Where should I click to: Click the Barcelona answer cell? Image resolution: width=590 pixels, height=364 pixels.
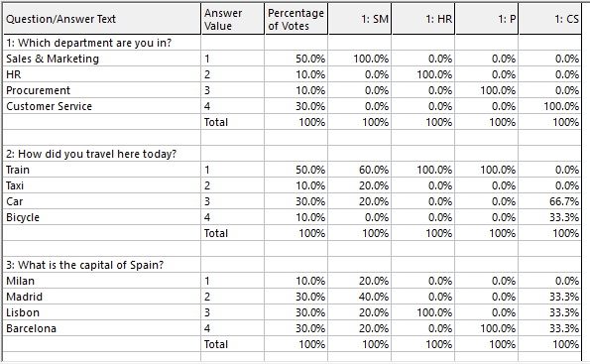click(x=101, y=328)
